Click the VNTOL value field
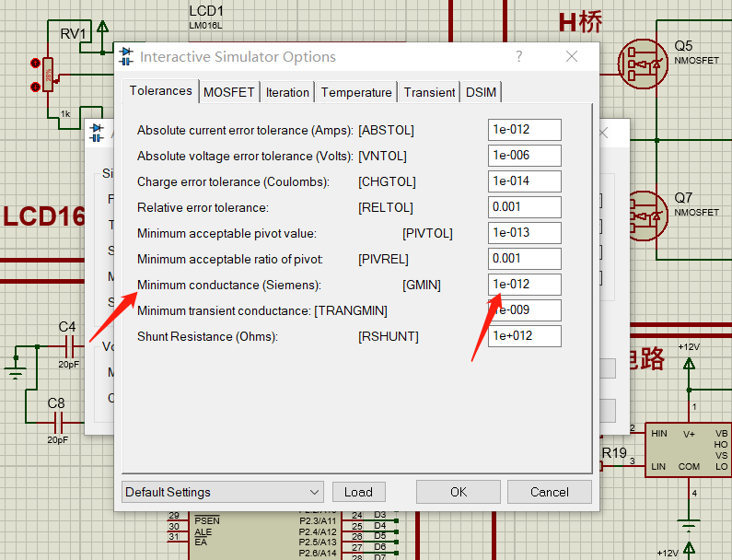732x560 pixels. [524, 155]
